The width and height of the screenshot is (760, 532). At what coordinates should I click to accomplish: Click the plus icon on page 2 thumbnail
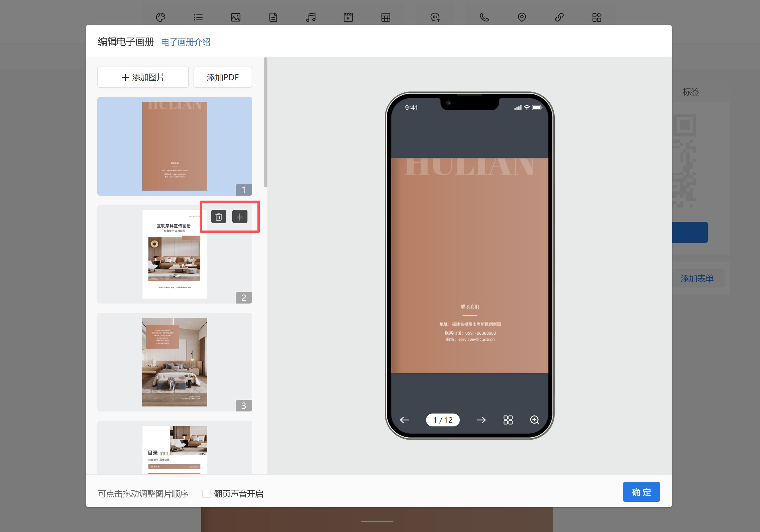tap(240, 216)
